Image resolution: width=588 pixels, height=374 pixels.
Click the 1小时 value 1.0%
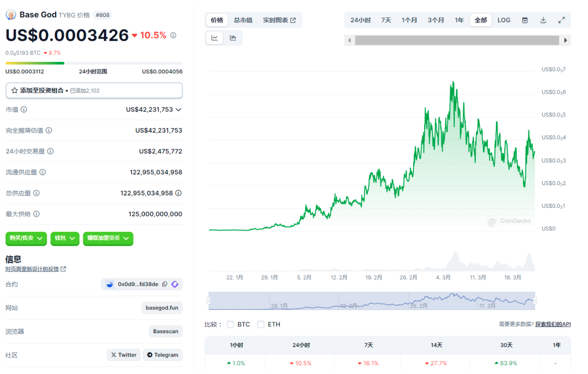[x=236, y=363]
